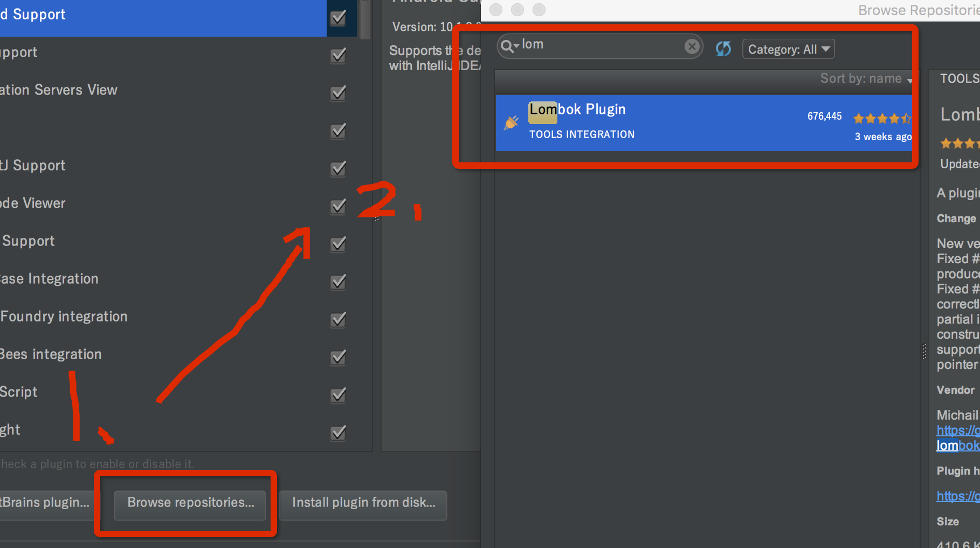Toggle checkbox for CoffeeScript row
980x548 pixels.
click(x=338, y=395)
